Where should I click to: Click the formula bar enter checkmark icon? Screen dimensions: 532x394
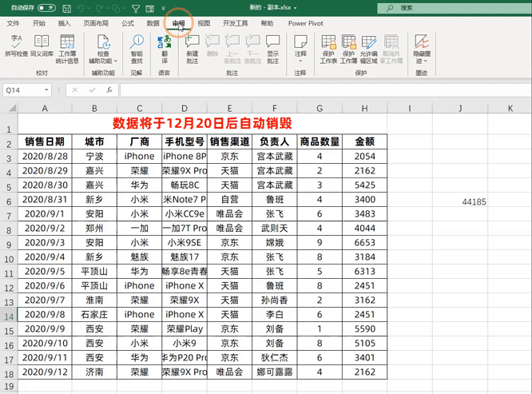(x=93, y=90)
